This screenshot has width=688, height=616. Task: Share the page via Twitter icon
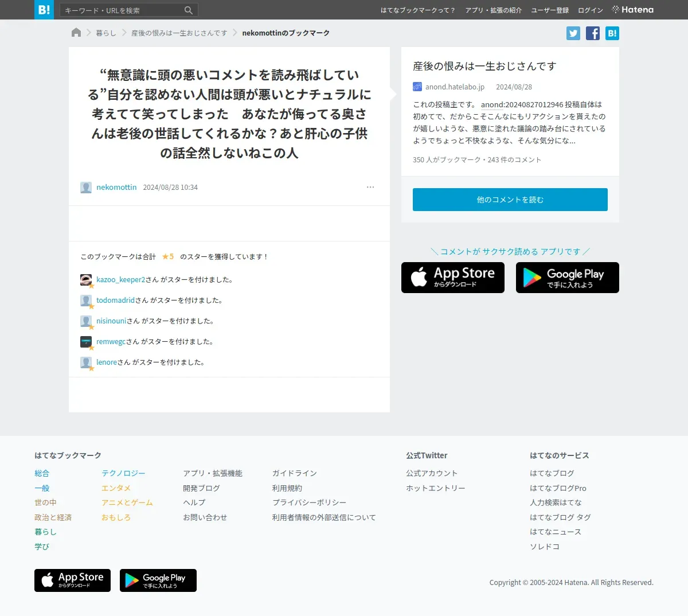(573, 33)
